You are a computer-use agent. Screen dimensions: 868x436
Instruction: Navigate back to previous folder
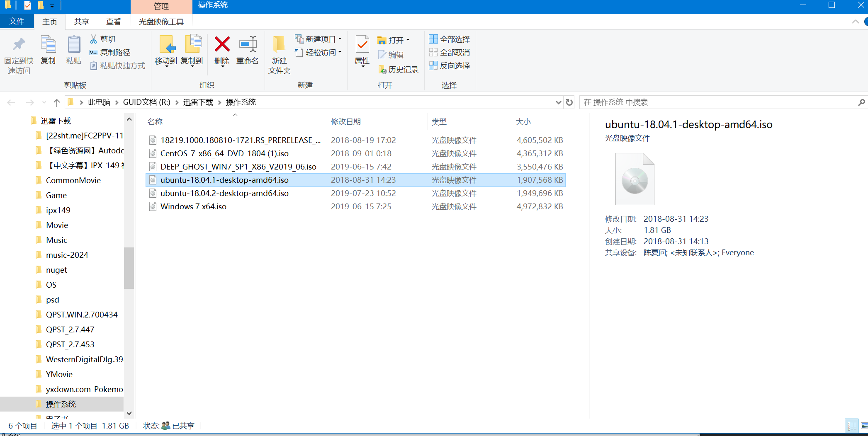pos(11,102)
